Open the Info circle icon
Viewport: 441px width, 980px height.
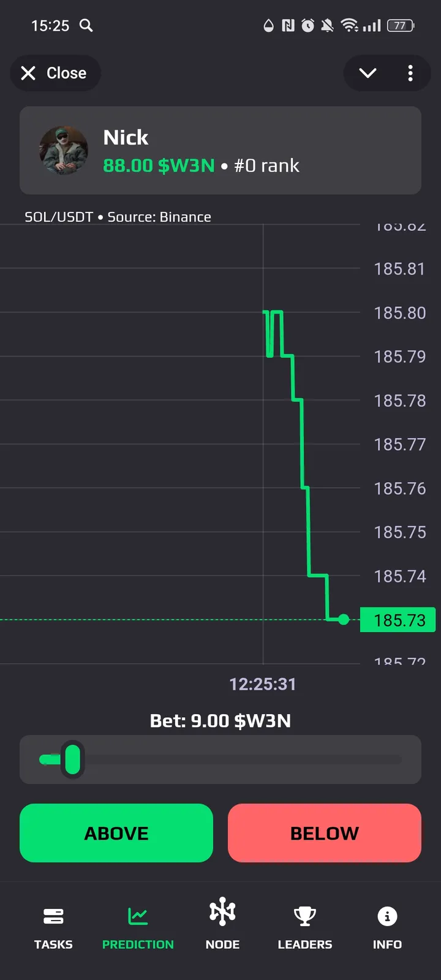(387, 916)
